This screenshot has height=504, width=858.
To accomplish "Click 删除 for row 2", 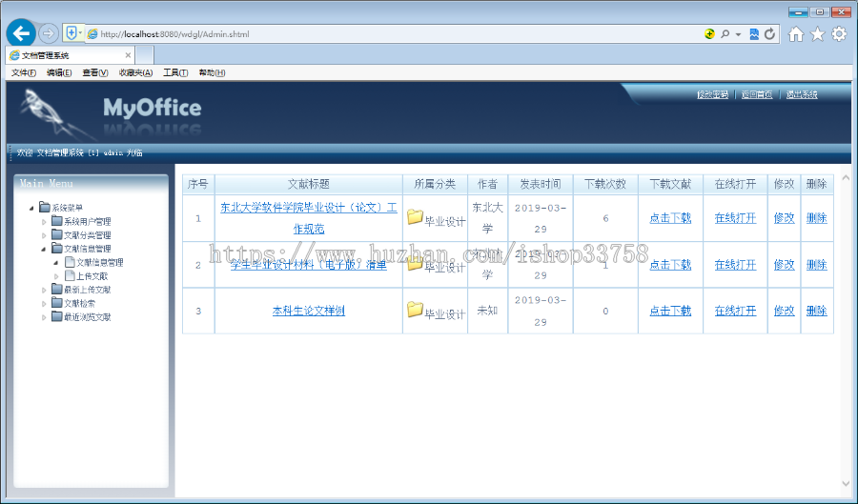I will (x=816, y=265).
